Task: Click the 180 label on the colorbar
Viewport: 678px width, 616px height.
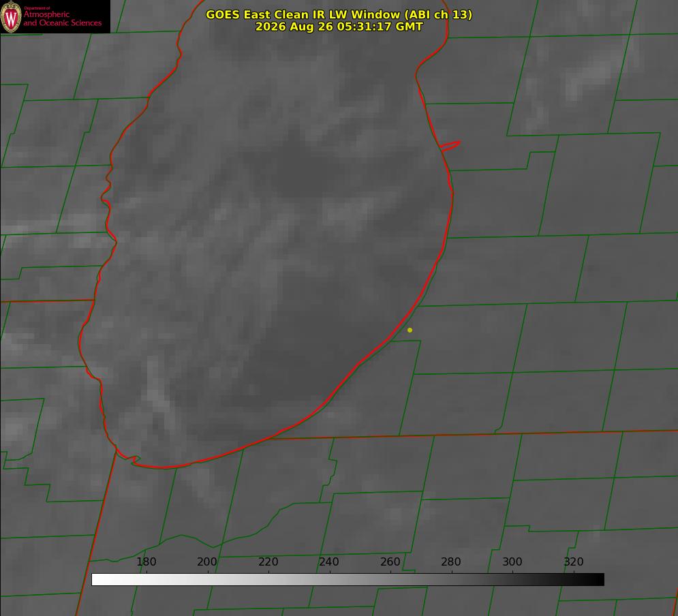Action: (x=146, y=561)
